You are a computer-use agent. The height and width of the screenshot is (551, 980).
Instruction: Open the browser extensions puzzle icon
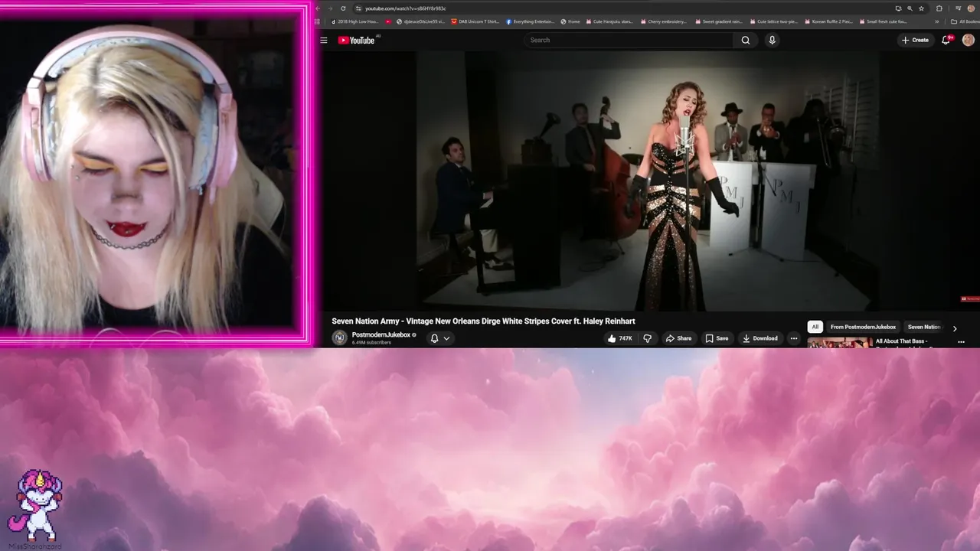pyautogui.click(x=939, y=8)
